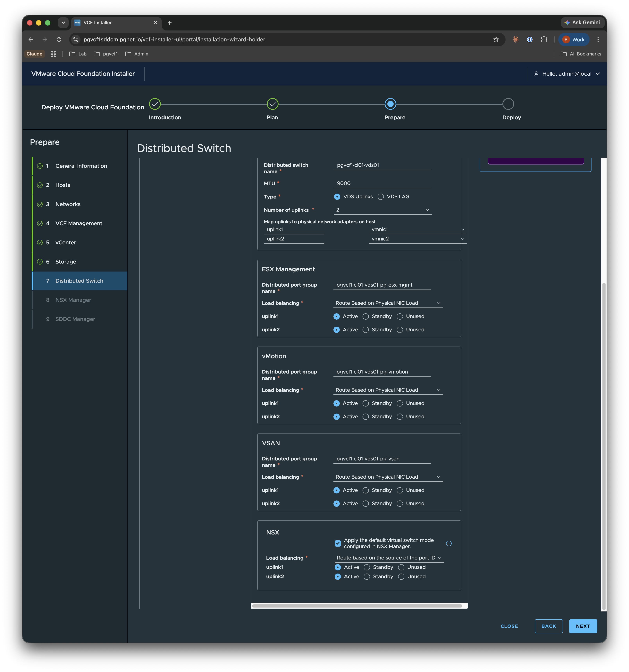Click the vertical page scrollbar

[604, 446]
